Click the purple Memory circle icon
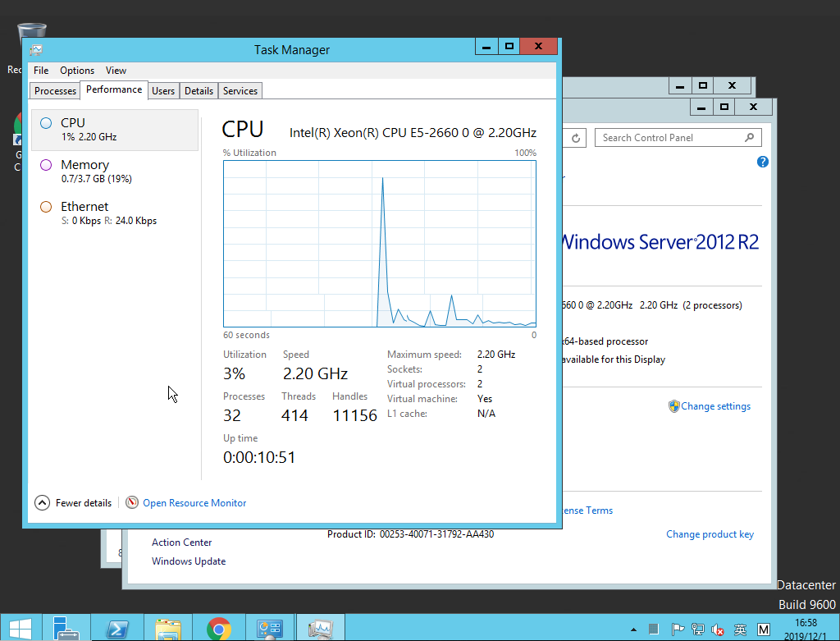This screenshot has height=641, width=840. 46,165
